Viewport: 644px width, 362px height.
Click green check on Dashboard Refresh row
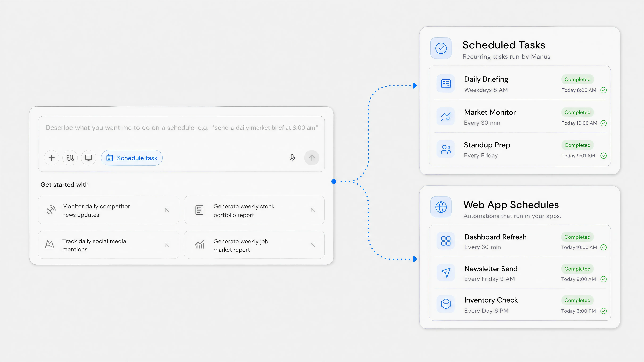(x=604, y=247)
